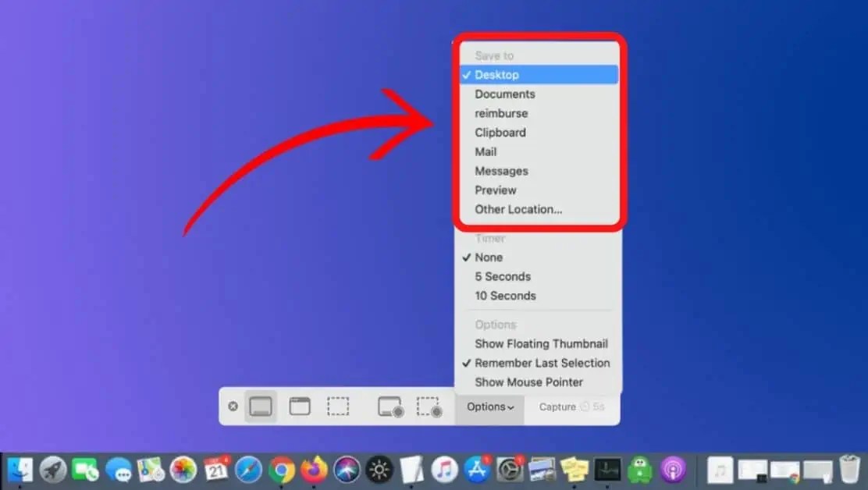Viewport: 868px width, 490px height.
Task: Launch Apple Music from the Dock
Action: click(x=443, y=470)
